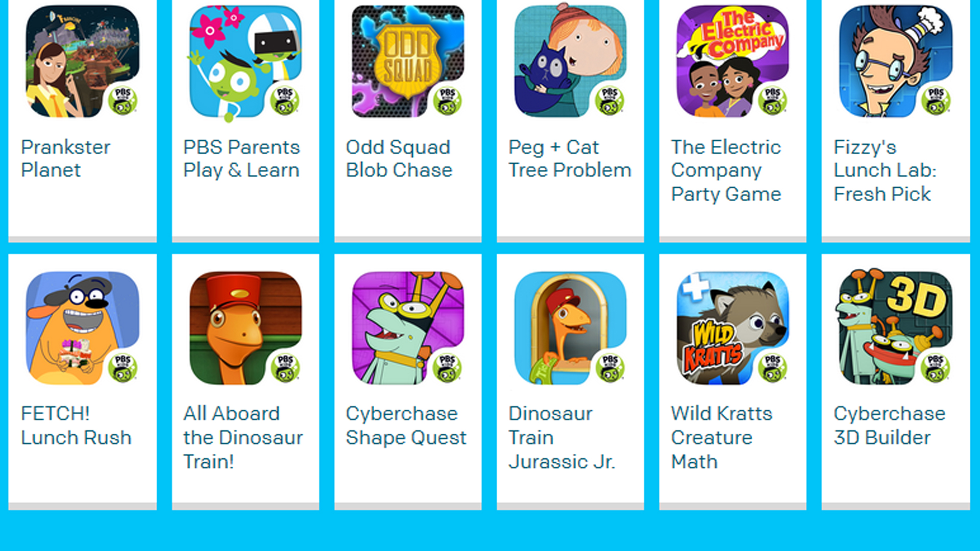
Task: Open the Wild Kratts Creature Math title
Action: (x=722, y=437)
